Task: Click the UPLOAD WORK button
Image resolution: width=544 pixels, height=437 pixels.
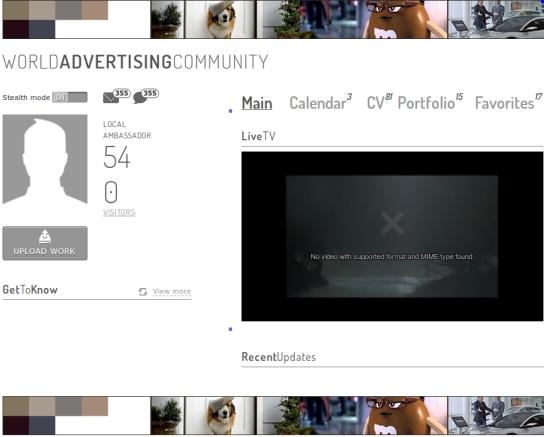Action: pos(45,243)
